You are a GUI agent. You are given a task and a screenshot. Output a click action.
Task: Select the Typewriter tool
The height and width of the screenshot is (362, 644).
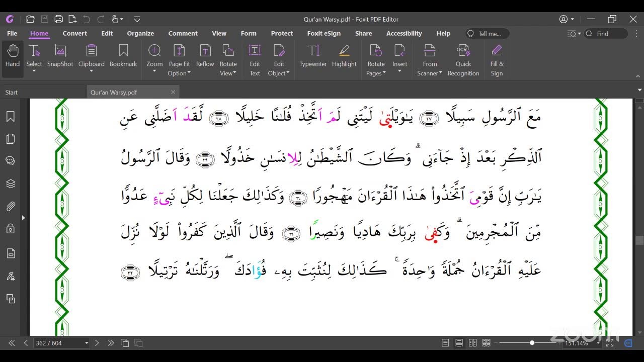pyautogui.click(x=313, y=56)
